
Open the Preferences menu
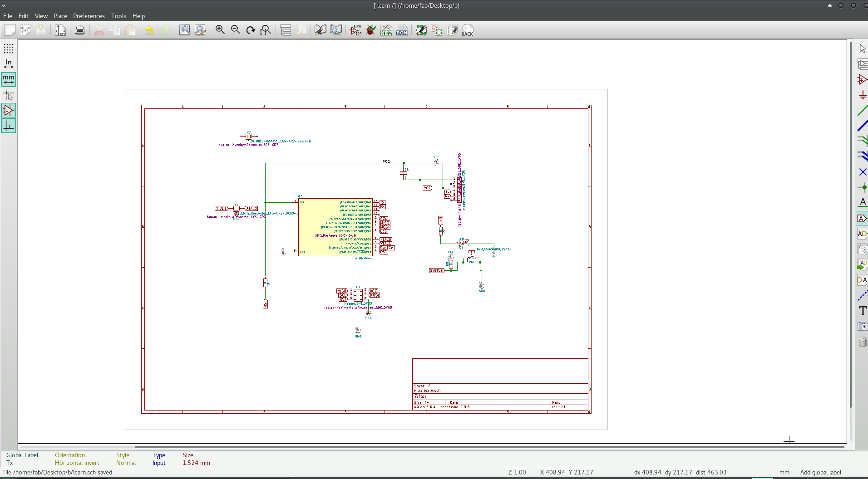tap(89, 16)
